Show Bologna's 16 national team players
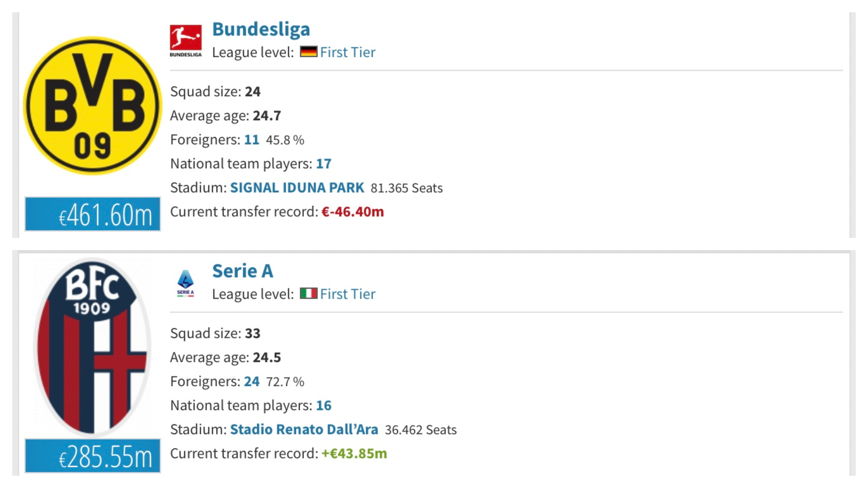This screenshot has width=868, height=488. [324, 405]
